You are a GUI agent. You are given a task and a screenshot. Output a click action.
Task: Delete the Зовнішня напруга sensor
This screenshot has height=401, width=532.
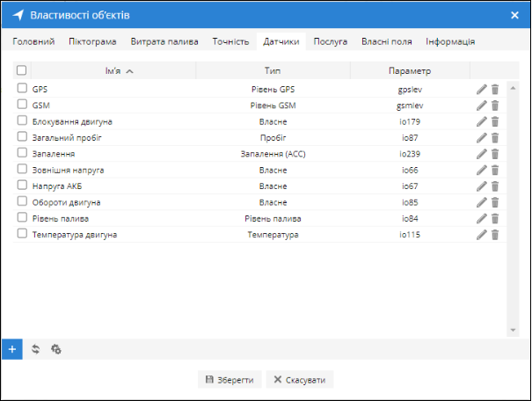click(495, 170)
